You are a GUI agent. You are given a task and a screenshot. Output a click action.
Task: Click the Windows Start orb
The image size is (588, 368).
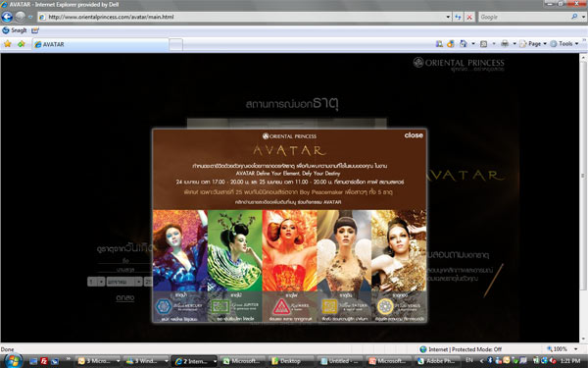(13, 361)
